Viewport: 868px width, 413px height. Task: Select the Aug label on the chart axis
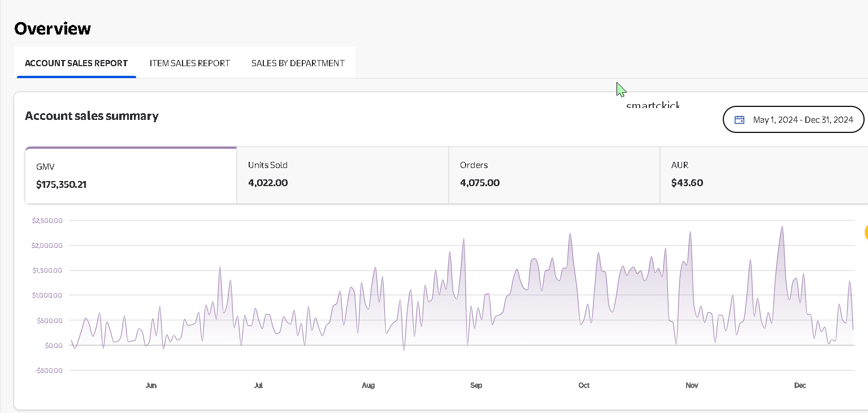point(368,385)
